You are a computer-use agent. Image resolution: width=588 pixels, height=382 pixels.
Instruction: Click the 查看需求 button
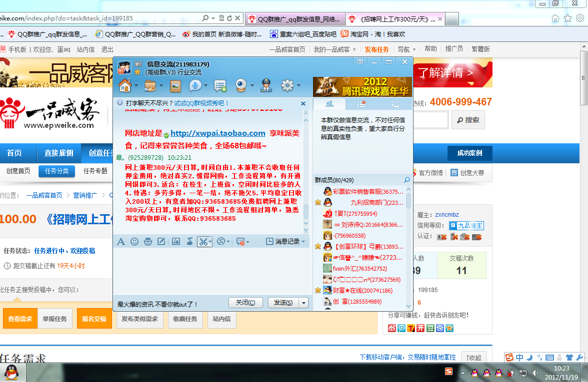[20, 319]
